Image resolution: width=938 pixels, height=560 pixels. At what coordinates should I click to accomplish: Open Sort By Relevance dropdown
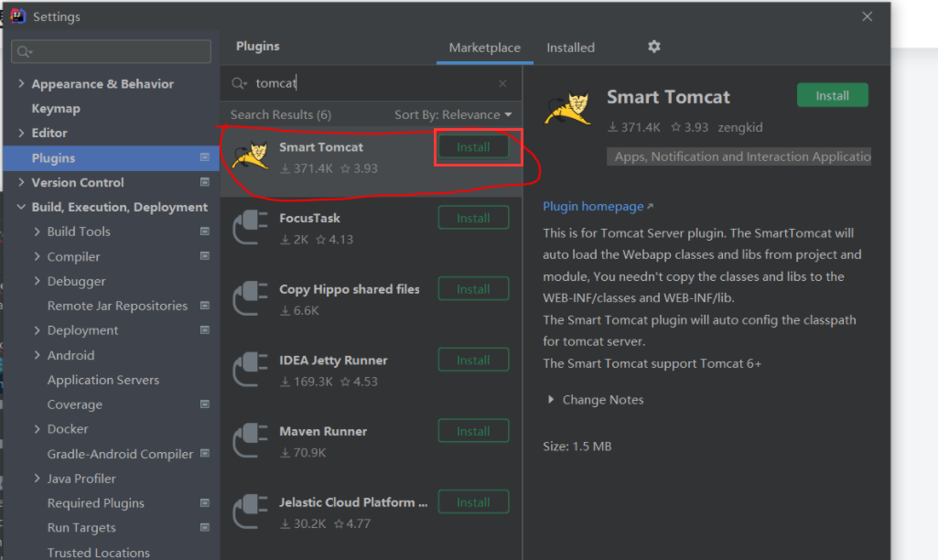(453, 114)
